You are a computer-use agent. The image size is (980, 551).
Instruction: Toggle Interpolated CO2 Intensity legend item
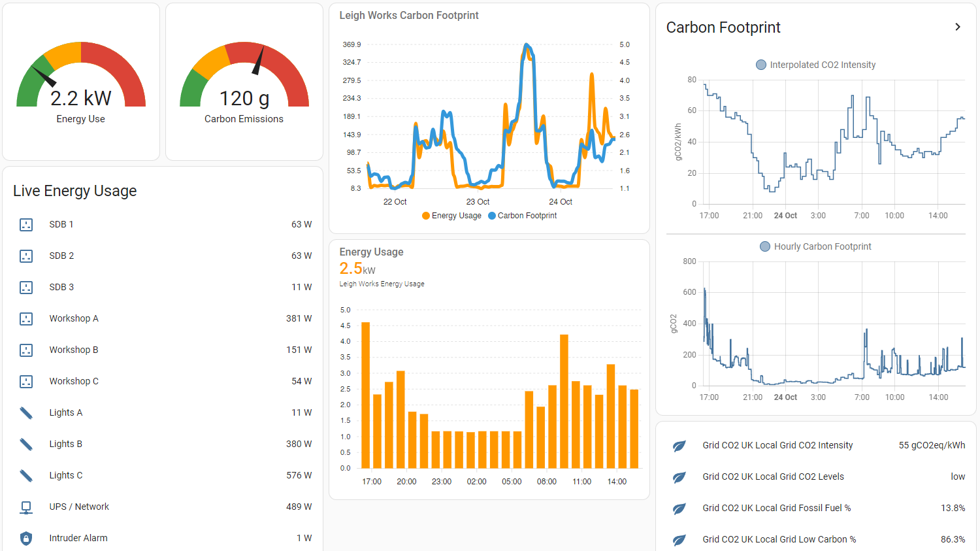click(815, 65)
